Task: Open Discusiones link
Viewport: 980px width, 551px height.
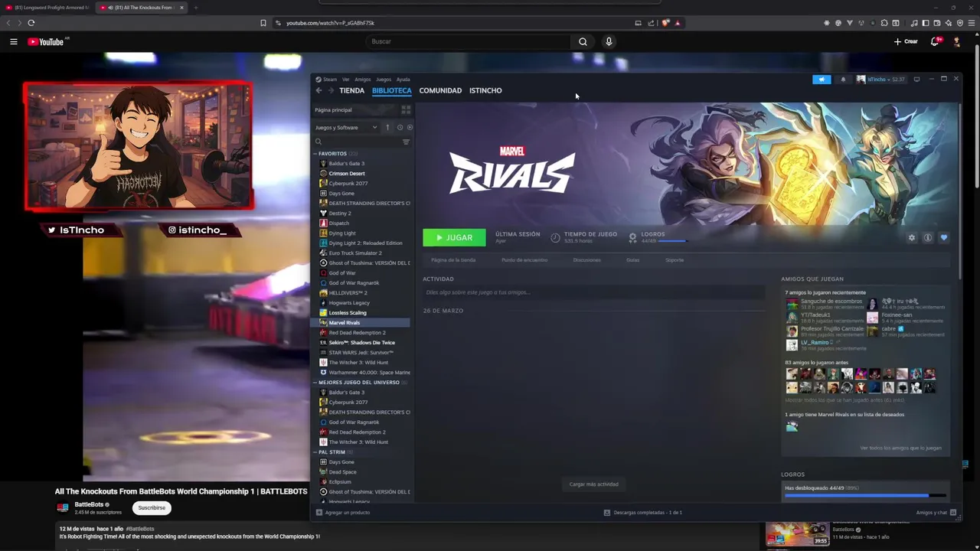Action: 586,259
